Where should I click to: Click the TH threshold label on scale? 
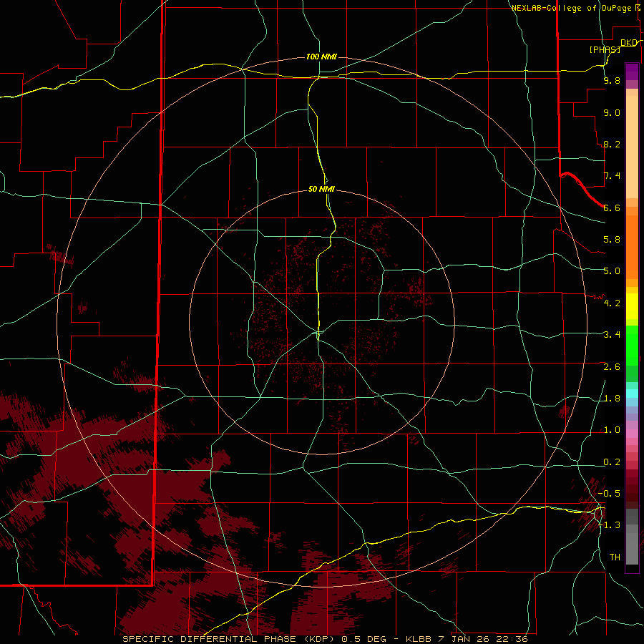tap(615, 557)
